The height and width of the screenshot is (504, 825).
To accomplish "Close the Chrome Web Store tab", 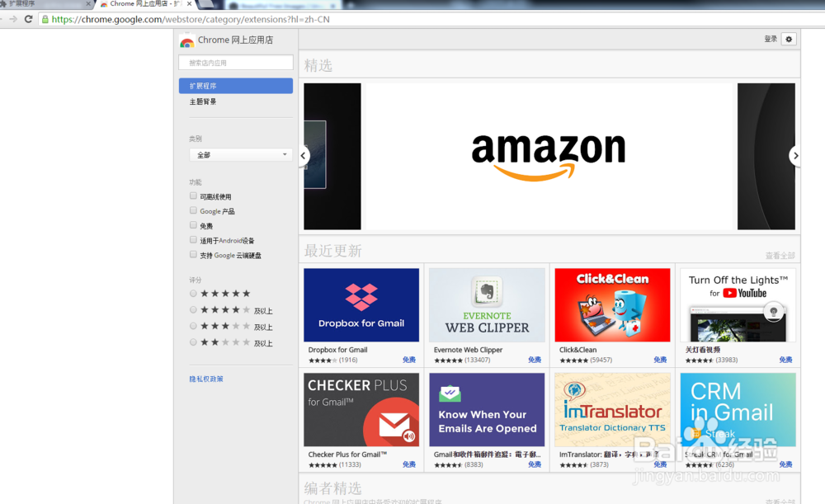I will pyautogui.click(x=190, y=3).
